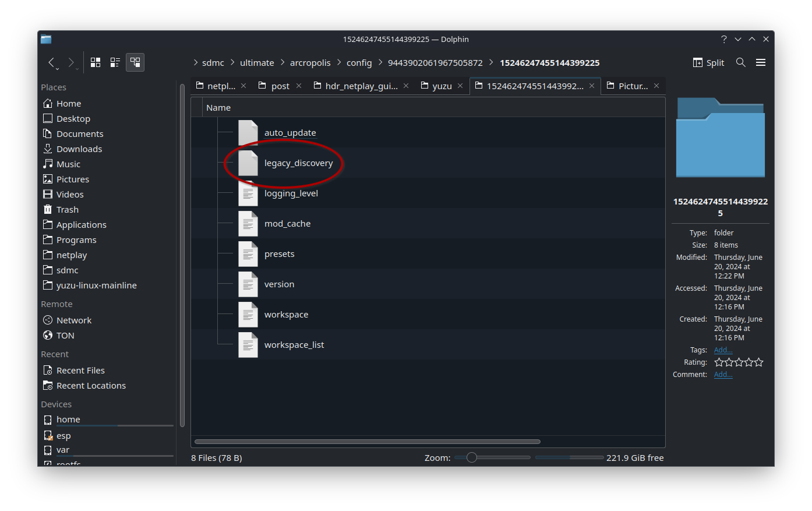Select the workspace file icon
The width and height of the screenshot is (812, 511).
click(248, 314)
